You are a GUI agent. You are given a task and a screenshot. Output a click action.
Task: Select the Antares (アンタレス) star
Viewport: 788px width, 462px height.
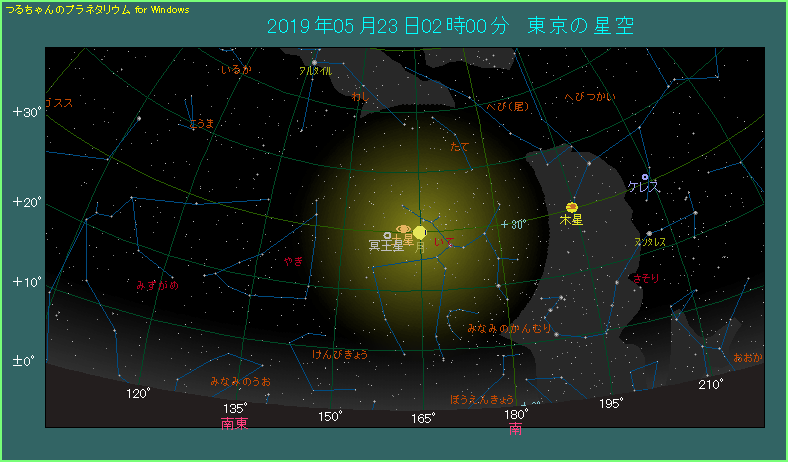[649, 234]
